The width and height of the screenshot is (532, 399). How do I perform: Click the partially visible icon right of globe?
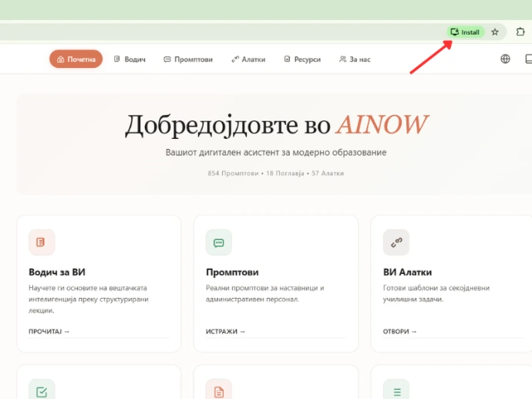pyautogui.click(x=528, y=59)
